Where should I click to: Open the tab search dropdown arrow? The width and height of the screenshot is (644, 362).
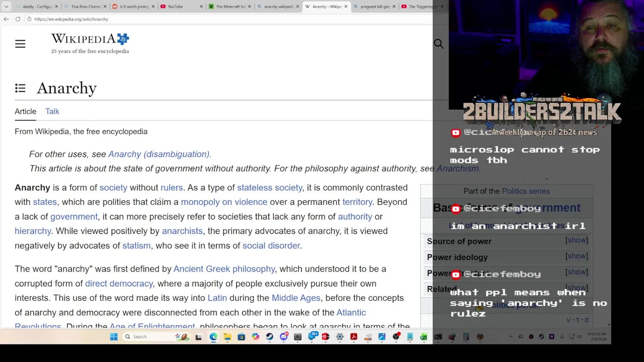(6, 7)
